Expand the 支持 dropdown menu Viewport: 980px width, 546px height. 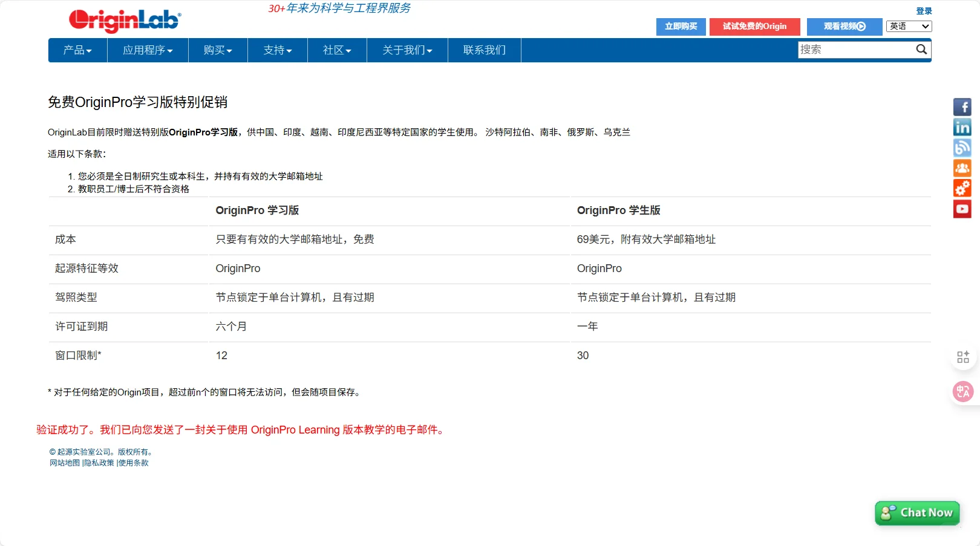276,50
